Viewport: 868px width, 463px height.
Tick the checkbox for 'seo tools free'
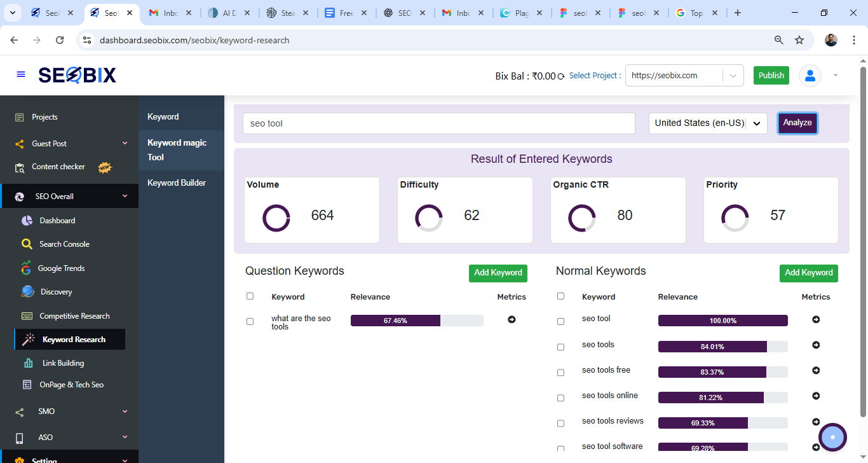tap(560, 373)
